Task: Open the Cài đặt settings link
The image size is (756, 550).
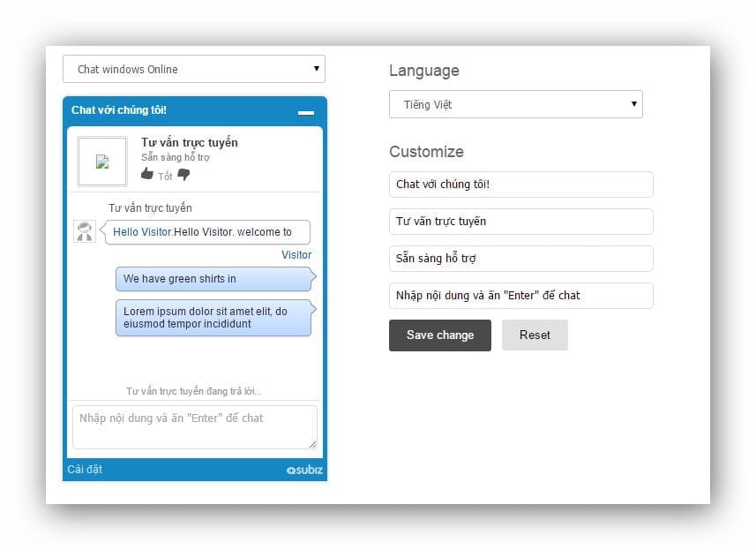Action: tap(85, 469)
